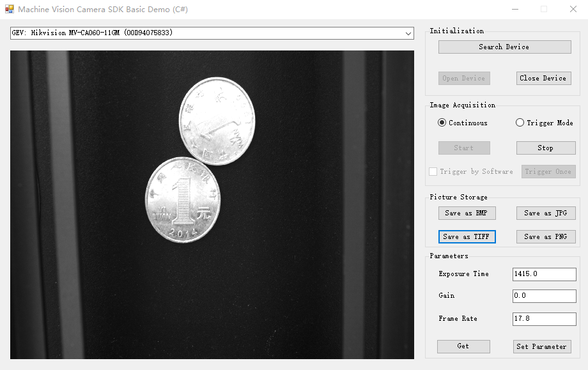Minimize the SDK demo window
This screenshot has width=588, height=370.
pyautogui.click(x=515, y=9)
